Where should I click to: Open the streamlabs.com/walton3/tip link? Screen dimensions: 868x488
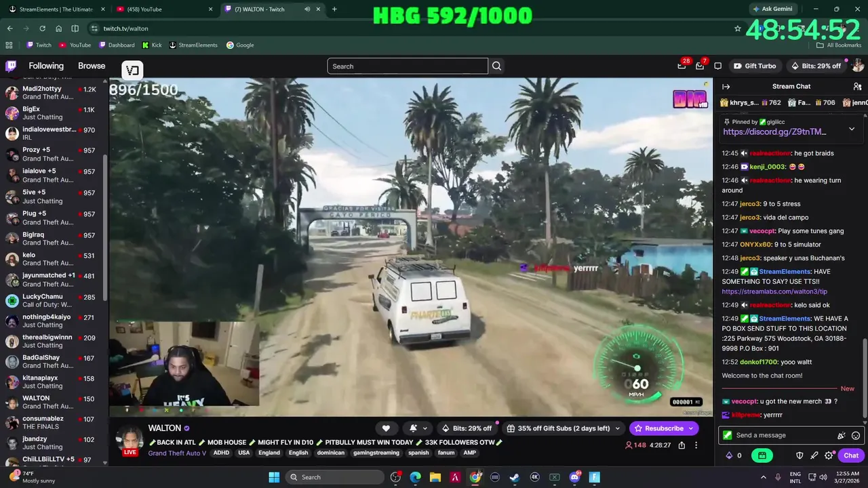tap(774, 291)
